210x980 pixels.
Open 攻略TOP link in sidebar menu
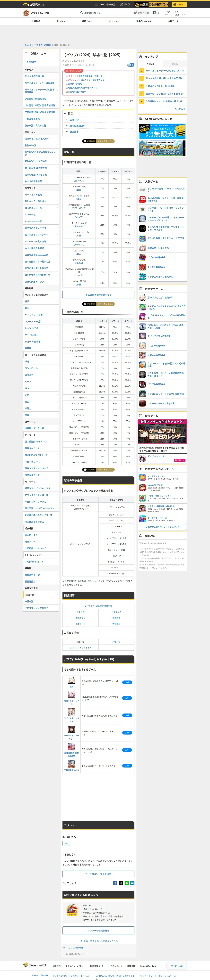pos(32,62)
